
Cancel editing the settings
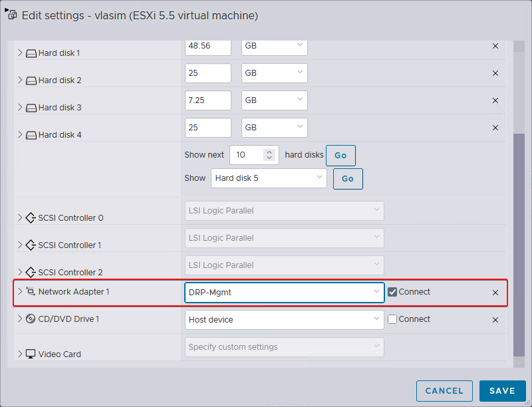click(x=444, y=391)
